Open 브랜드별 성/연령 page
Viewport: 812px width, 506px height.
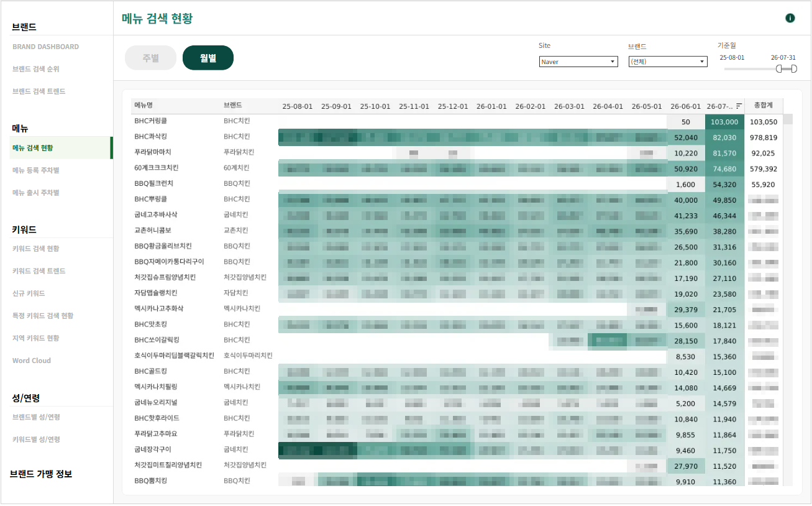36,417
